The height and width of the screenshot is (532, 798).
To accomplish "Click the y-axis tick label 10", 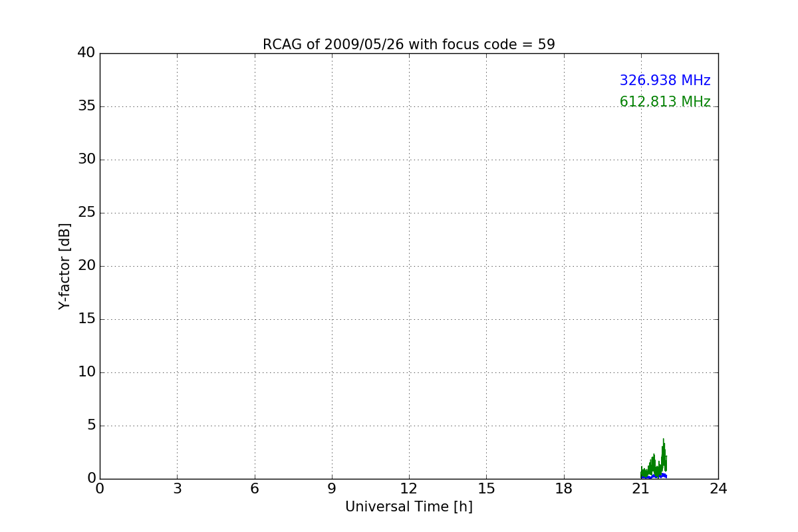I will [86, 372].
